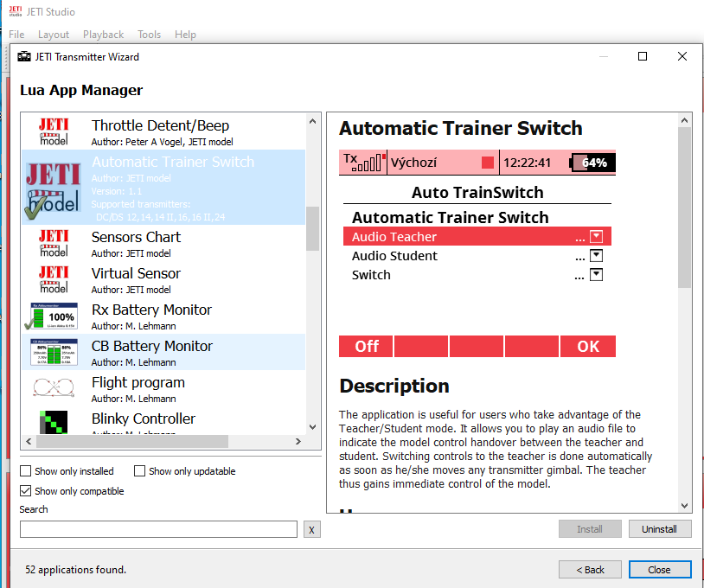Viewport: 704px width, 588px height.
Task: Click the Rx Battery Monitor app icon
Action: [51, 316]
